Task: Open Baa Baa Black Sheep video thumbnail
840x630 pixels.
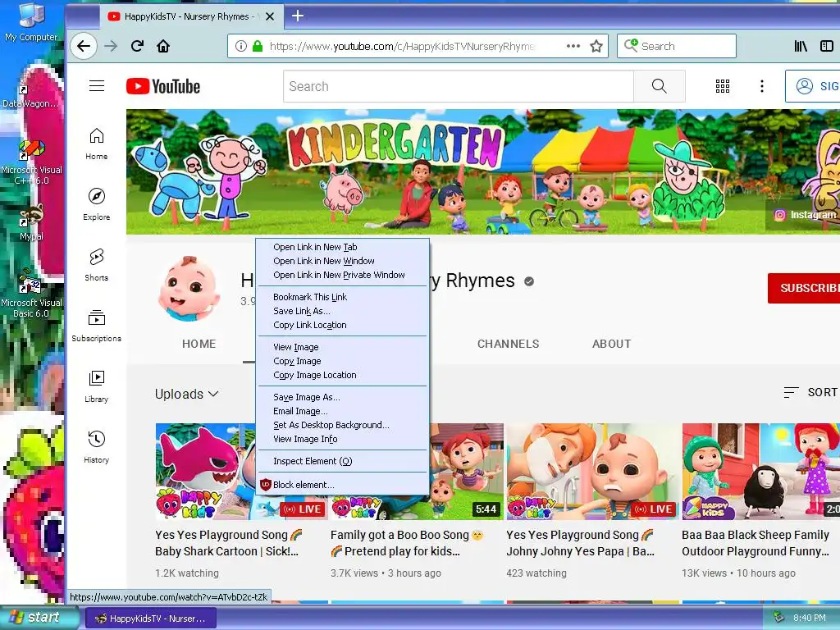Action: tap(760, 472)
